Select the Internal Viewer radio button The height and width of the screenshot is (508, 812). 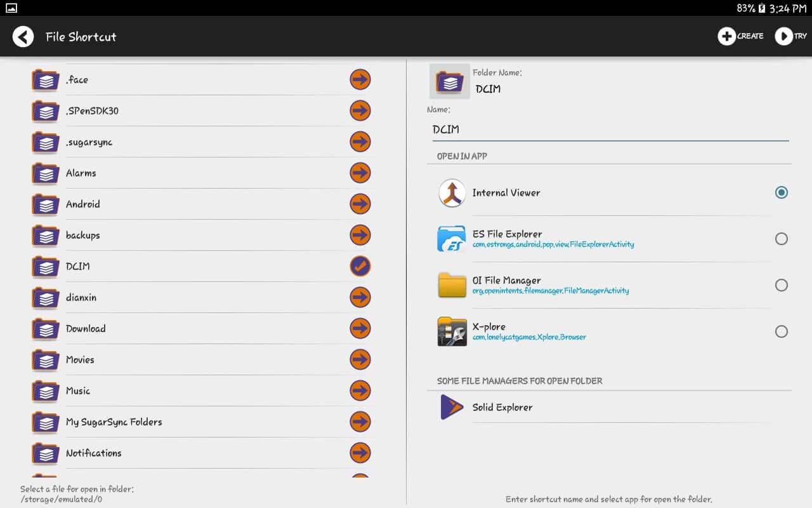(x=782, y=192)
